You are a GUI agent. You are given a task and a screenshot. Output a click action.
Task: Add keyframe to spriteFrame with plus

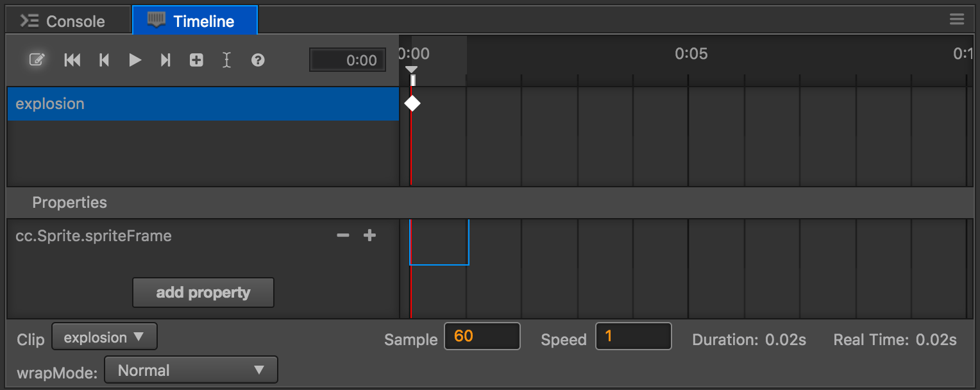369,235
